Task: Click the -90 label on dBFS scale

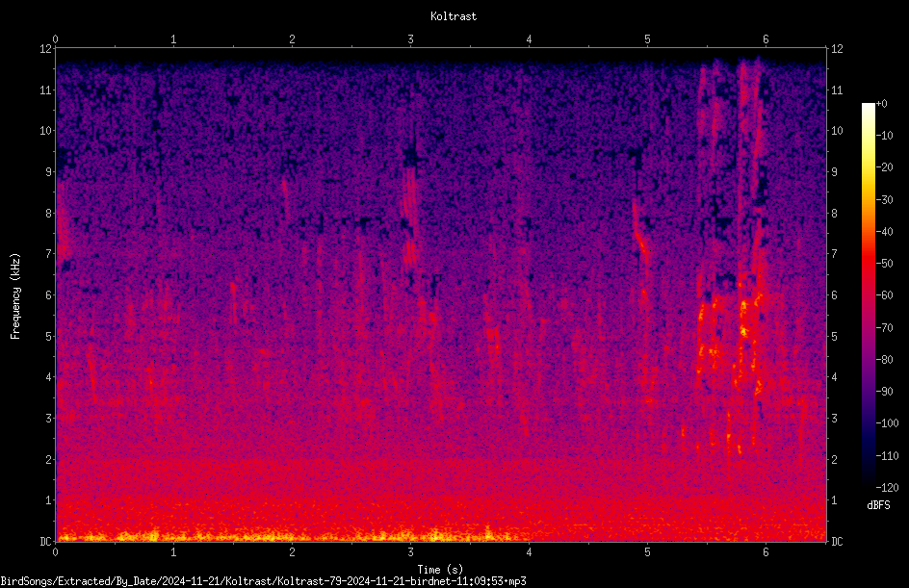Action: coord(885,391)
